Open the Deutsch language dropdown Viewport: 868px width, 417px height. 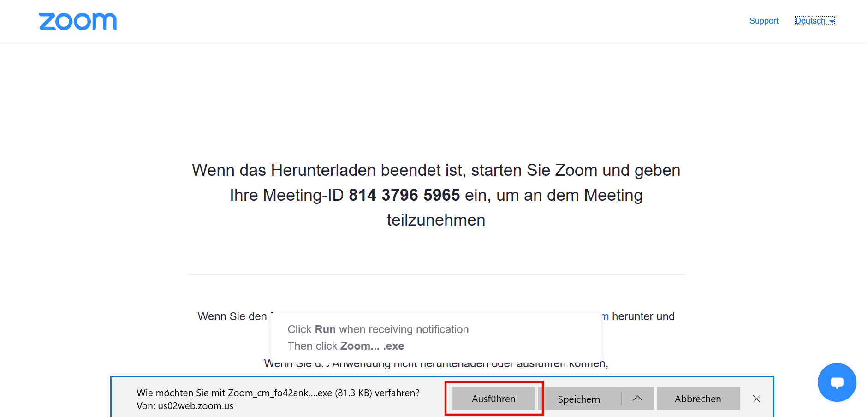[814, 21]
